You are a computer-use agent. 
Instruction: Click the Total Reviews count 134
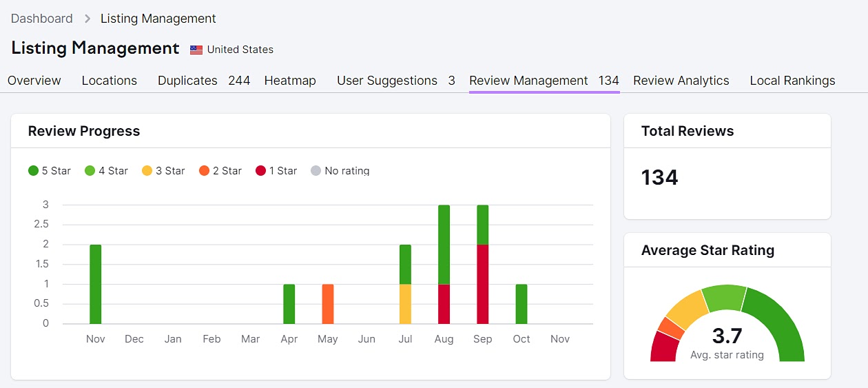pyautogui.click(x=660, y=178)
